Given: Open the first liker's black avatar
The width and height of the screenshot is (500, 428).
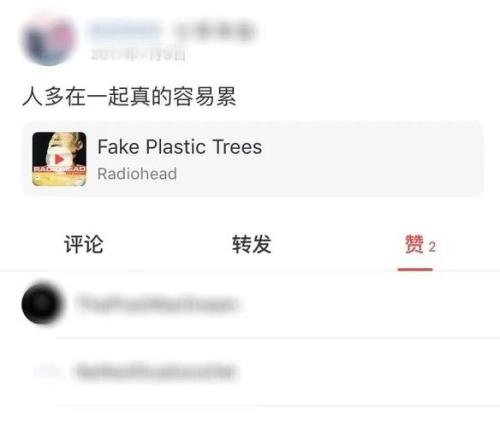Looking at the screenshot, I should coord(42,303).
